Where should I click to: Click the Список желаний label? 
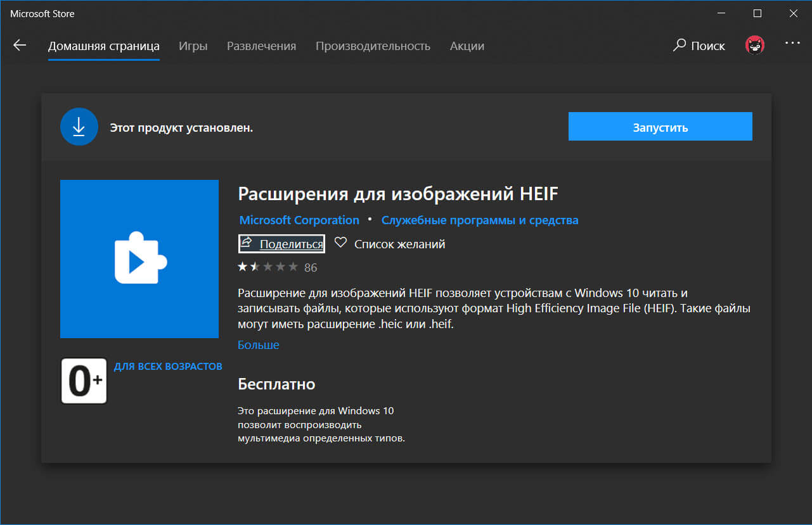coord(399,244)
